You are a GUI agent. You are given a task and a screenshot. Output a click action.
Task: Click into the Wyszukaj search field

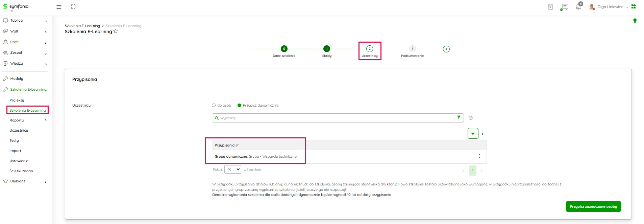335,118
